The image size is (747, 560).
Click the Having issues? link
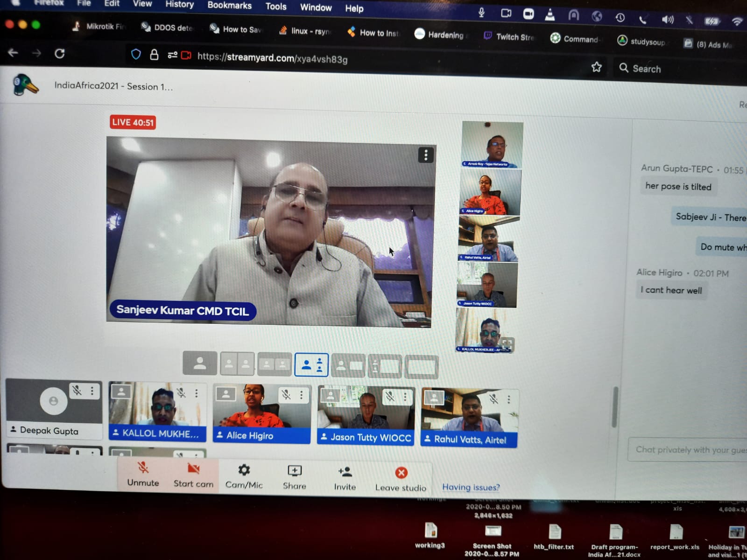[471, 487]
